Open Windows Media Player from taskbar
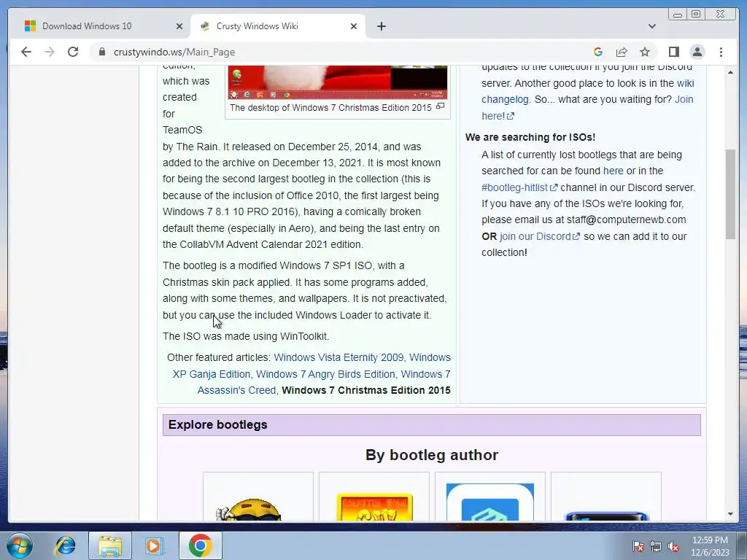Image resolution: width=747 pixels, height=560 pixels. pos(154,545)
